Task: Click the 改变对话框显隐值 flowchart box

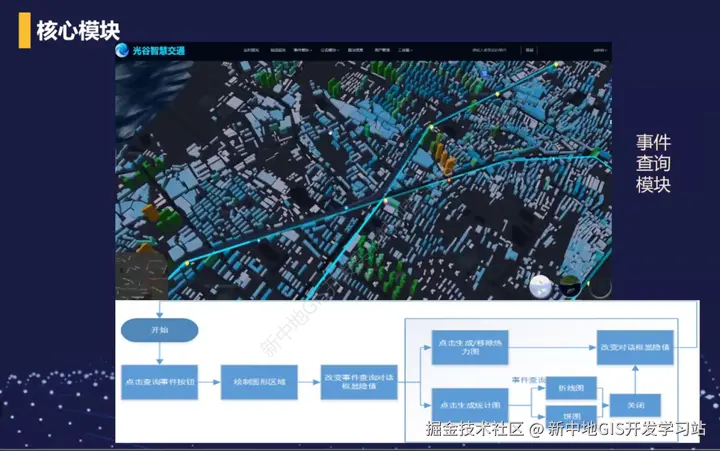Action: [635, 347]
